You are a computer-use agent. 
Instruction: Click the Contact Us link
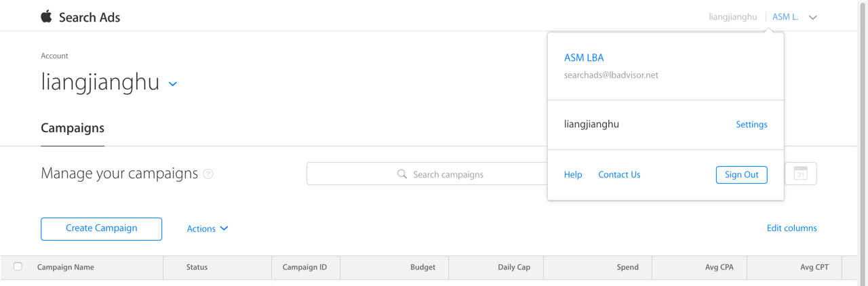click(x=619, y=175)
